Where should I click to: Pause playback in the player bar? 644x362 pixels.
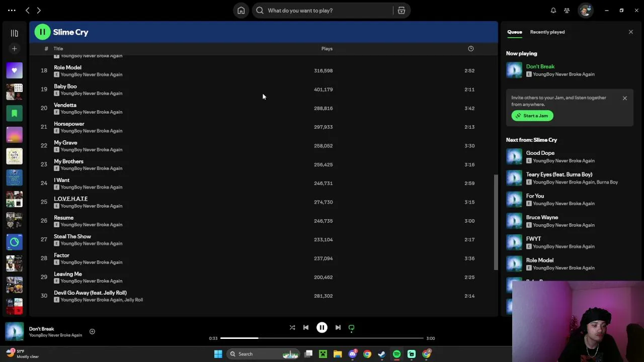click(x=322, y=328)
